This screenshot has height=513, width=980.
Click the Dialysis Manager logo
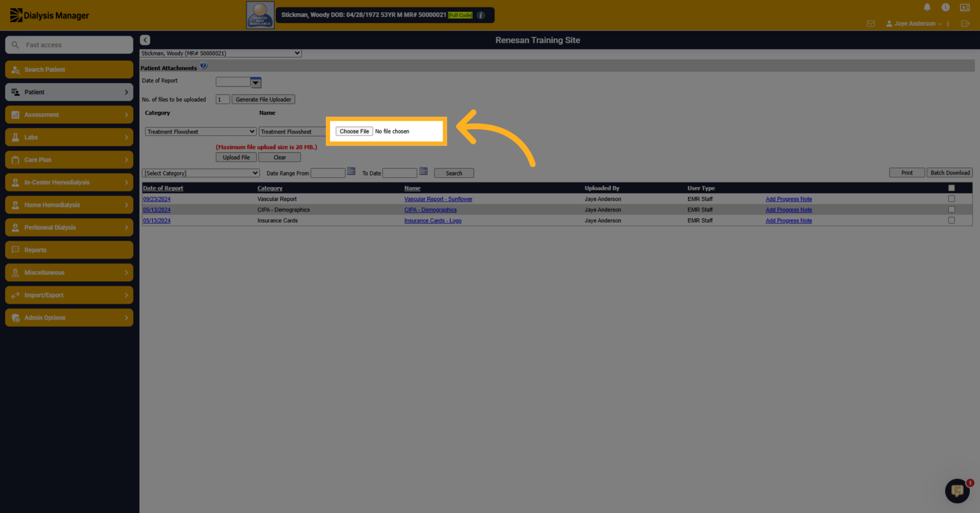point(49,16)
